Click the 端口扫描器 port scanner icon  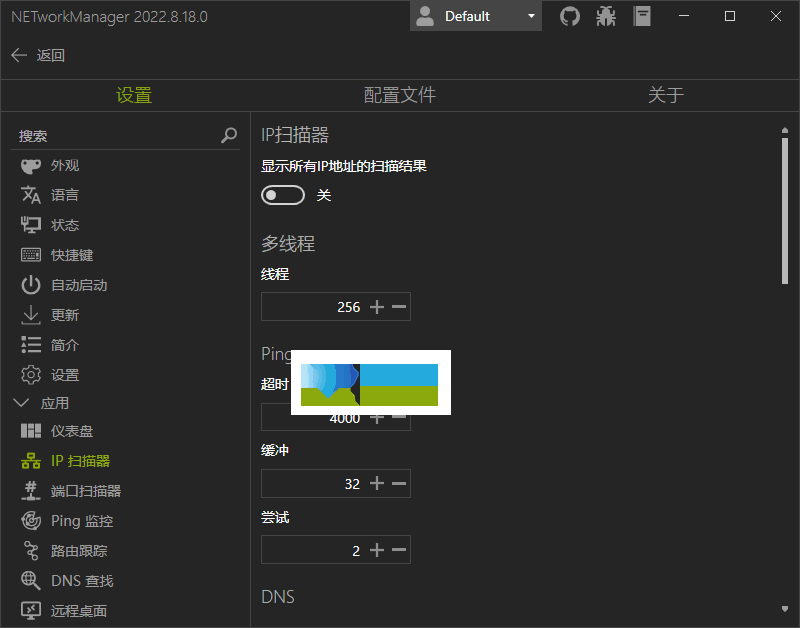click(x=31, y=491)
